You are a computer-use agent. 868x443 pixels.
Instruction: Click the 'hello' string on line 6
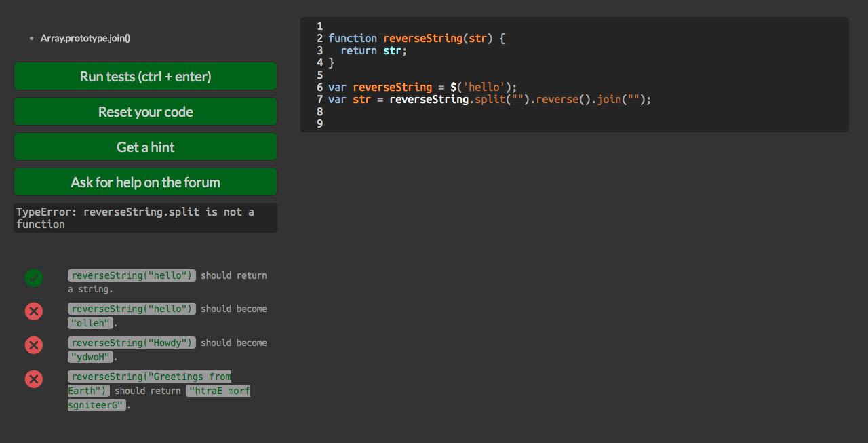pyautogui.click(x=484, y=88)
